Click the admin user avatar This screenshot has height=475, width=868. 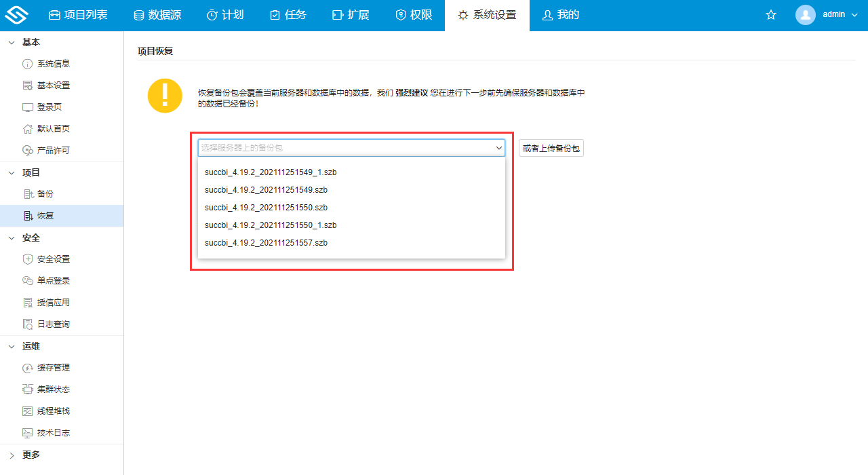805,15
